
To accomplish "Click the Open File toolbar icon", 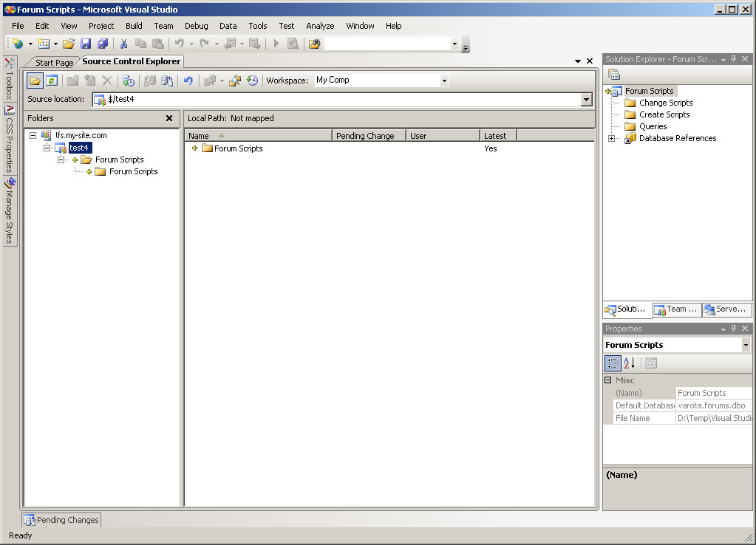I will tap(69, 44).
